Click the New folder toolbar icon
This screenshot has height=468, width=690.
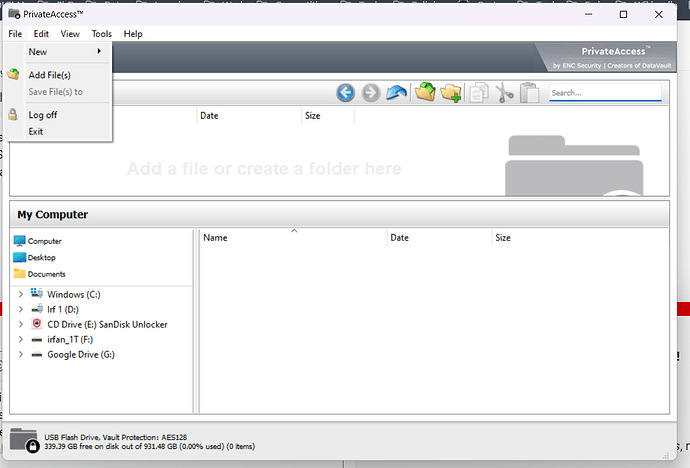tap(451, 92)
